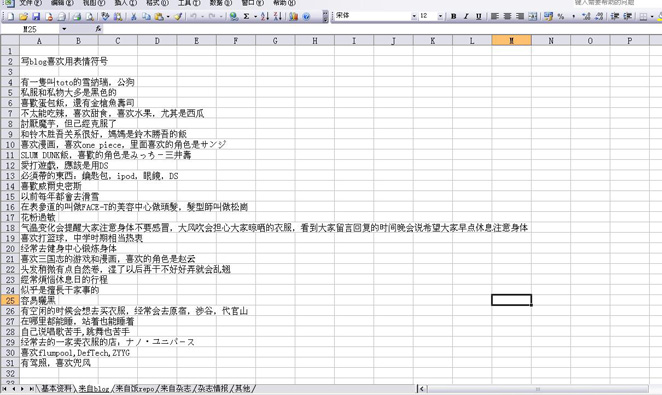
Task: Jump to first sheet tab arrow
Action: point(5,389)
